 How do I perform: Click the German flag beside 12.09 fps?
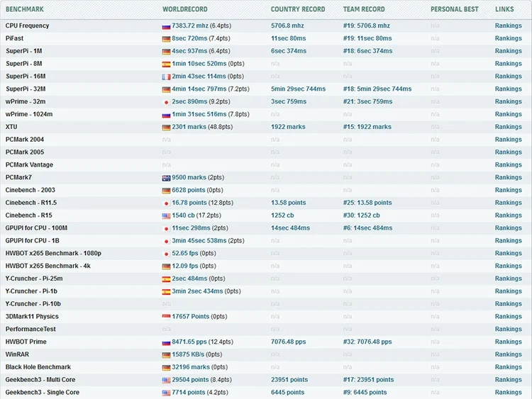click(166, 266)
